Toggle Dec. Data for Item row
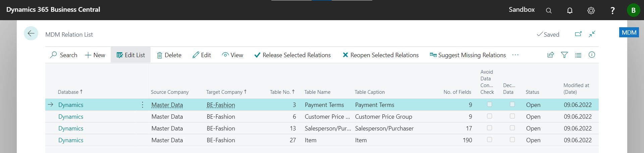 (x=512, y=140)
